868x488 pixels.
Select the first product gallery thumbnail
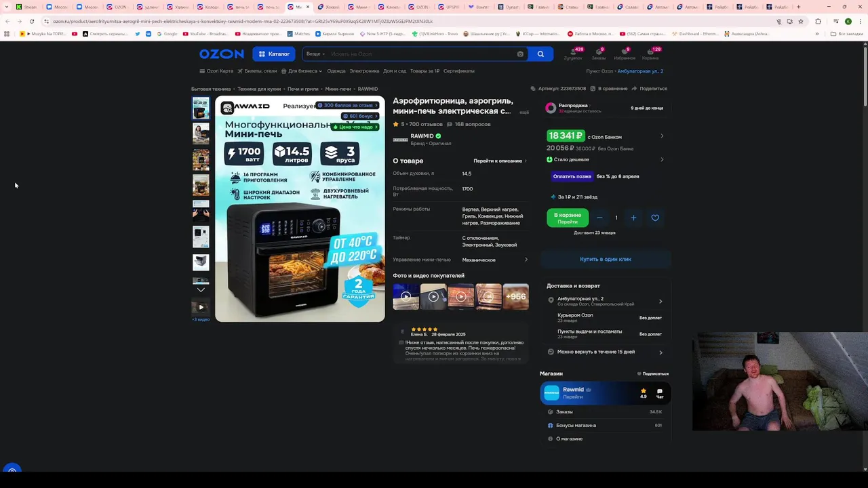tap(201, 108)
